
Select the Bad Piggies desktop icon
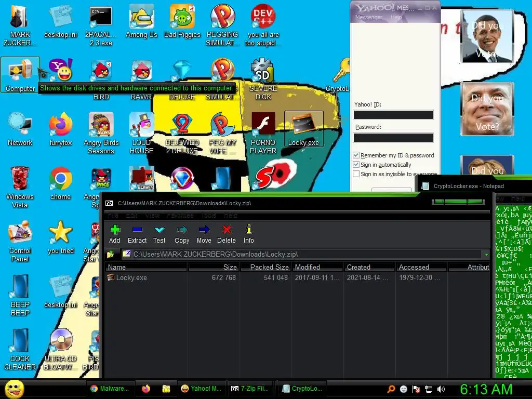182,21
